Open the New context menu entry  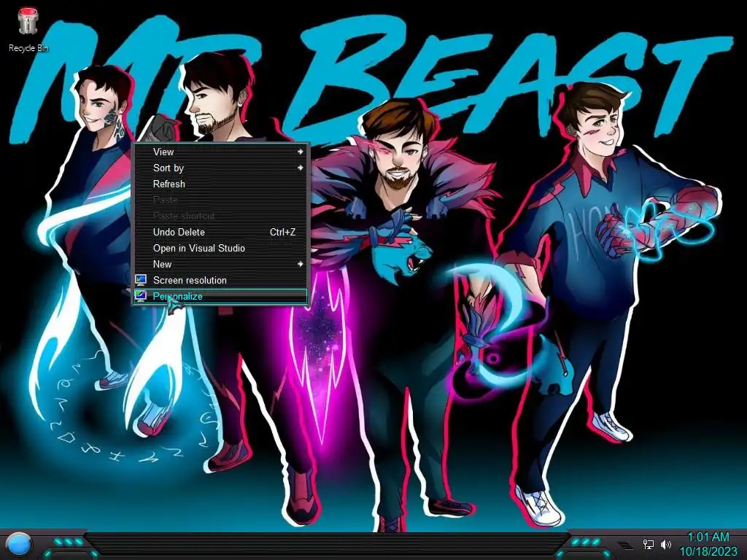[x=220, y=264]
